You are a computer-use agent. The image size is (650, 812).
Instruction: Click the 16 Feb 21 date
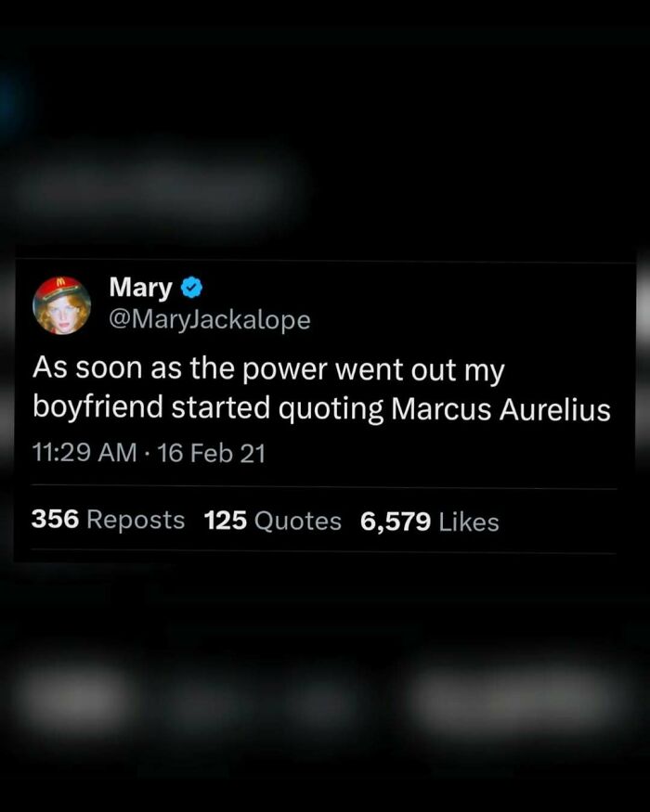pyautogui.click(x=211, y=453)
